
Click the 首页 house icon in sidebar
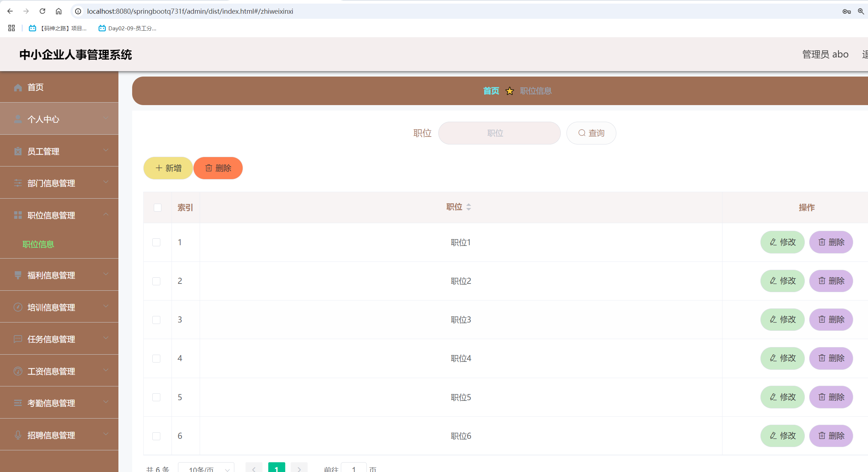click(x=18, y=87)
